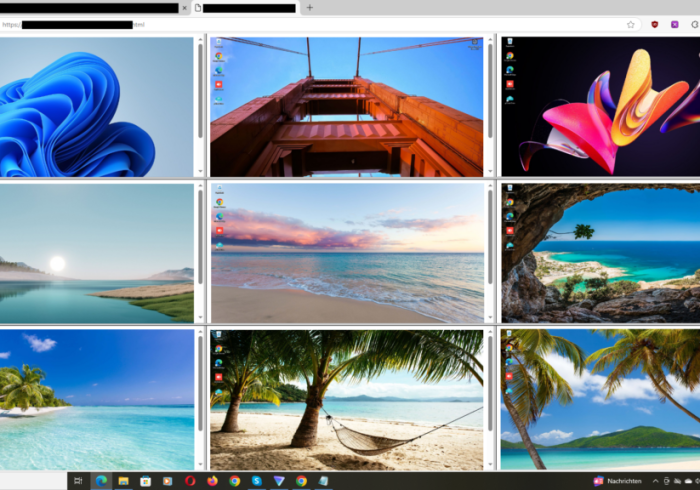
Task: Select the hammock beach desktop thumbnail
Action: [346, 400]
